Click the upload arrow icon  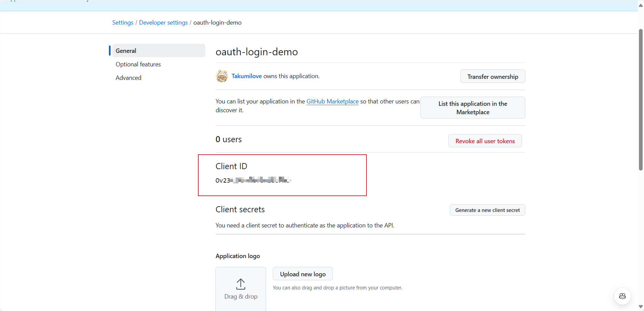(x=241, y=284)
